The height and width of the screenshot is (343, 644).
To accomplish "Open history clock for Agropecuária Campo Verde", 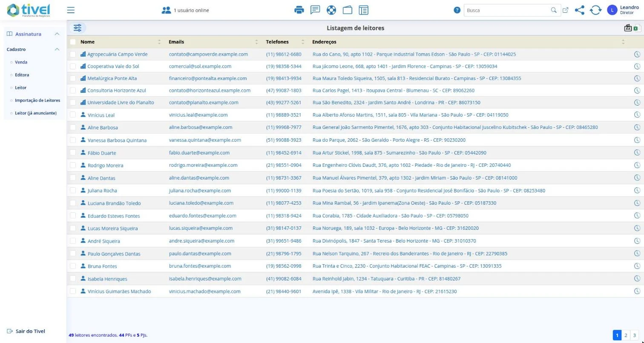I will (x=637, y=54).
